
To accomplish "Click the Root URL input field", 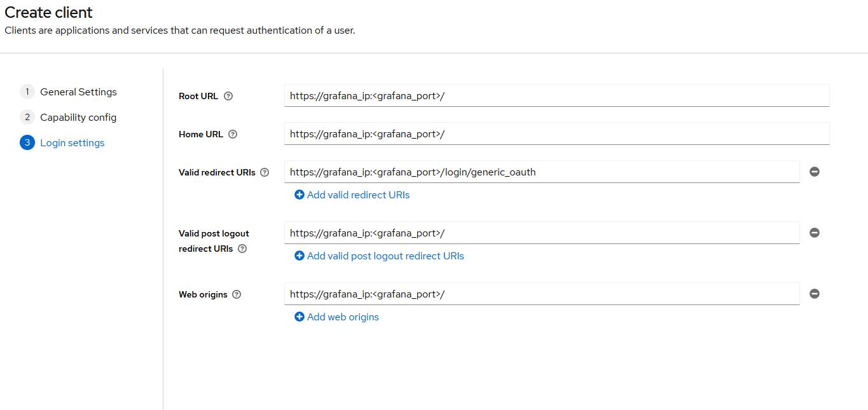I will (556, 96).
